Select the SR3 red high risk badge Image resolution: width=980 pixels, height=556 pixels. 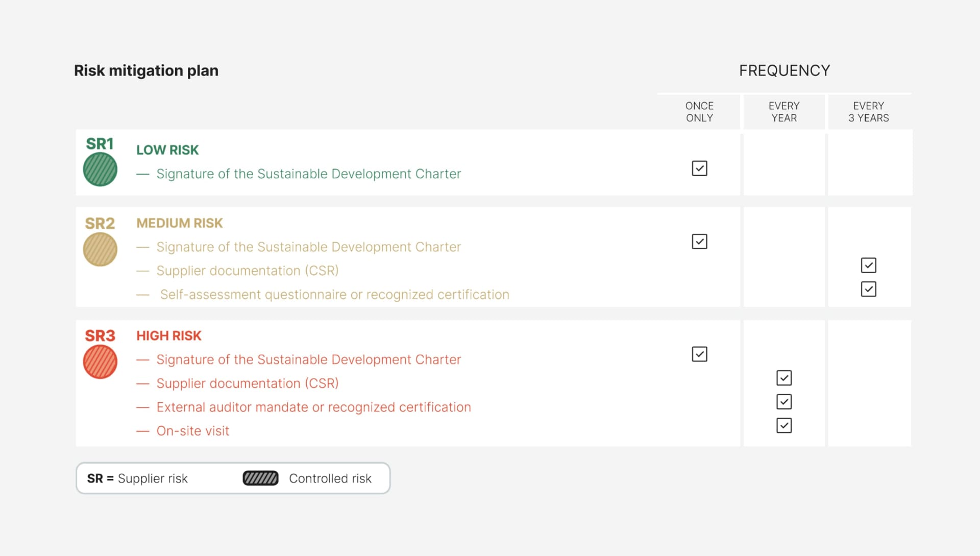pyautogui.click(x=100, y=361)
